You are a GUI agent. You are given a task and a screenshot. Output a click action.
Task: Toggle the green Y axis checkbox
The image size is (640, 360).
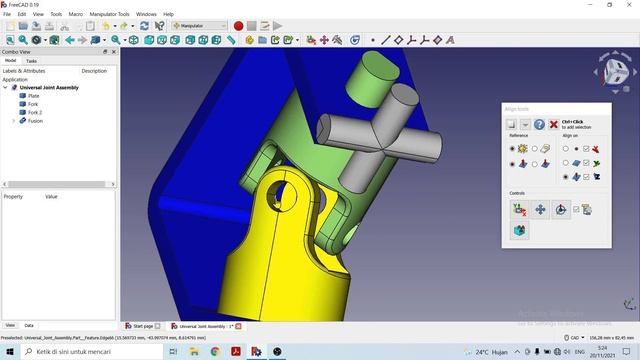(586, 163)
